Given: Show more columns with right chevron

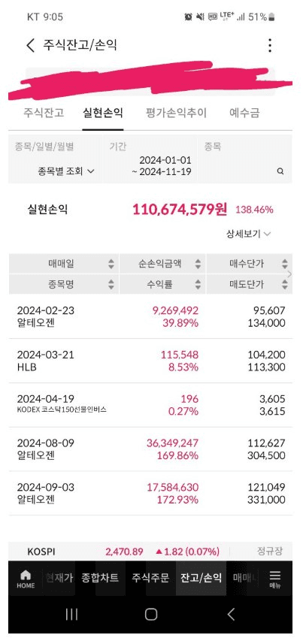Looking at the screenshot, I should pos(290,274).
